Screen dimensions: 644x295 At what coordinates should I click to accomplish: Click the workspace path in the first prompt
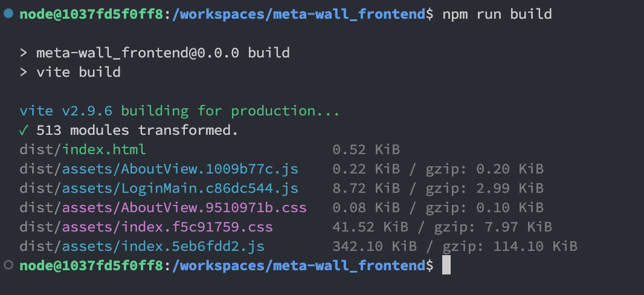(298, 14)
